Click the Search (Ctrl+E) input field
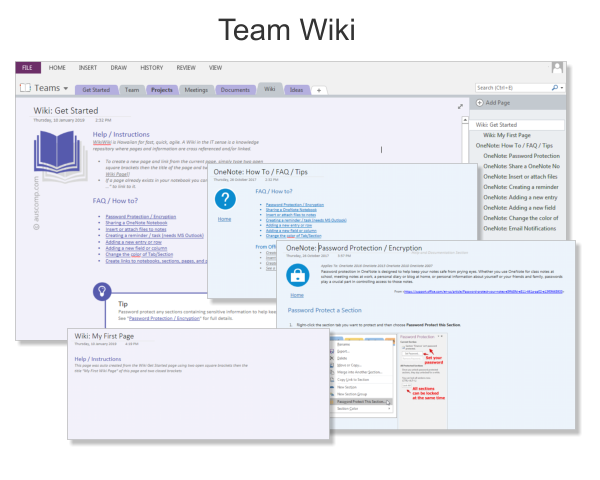The width and height of the screenshot is (600, 480). (513, 88)
